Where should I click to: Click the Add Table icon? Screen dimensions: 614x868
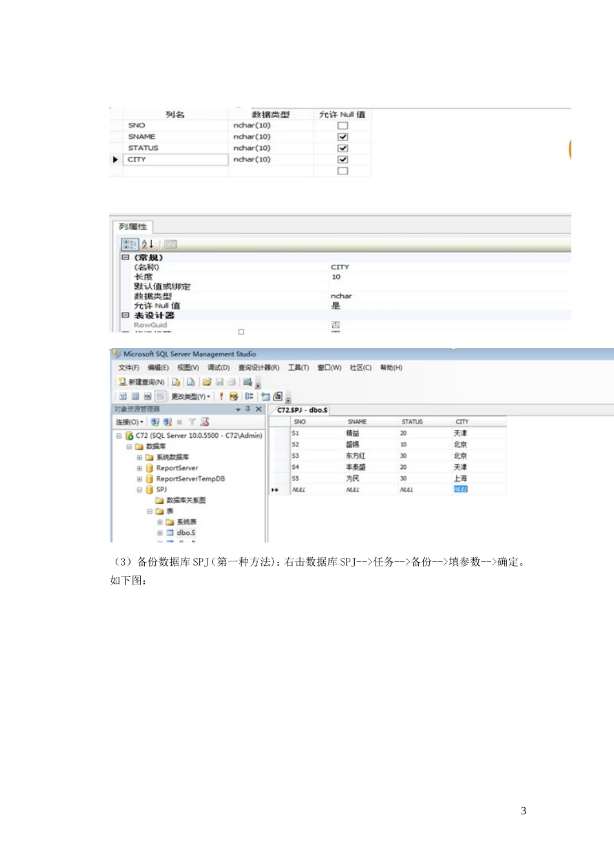tap(265, 396)
